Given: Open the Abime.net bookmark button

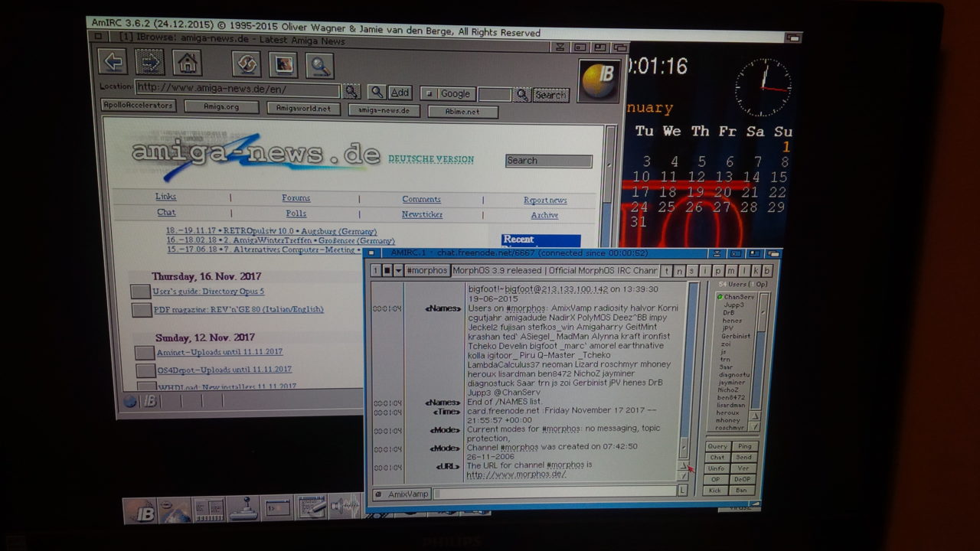Looking at the screenshot, I should click(462, 112).
